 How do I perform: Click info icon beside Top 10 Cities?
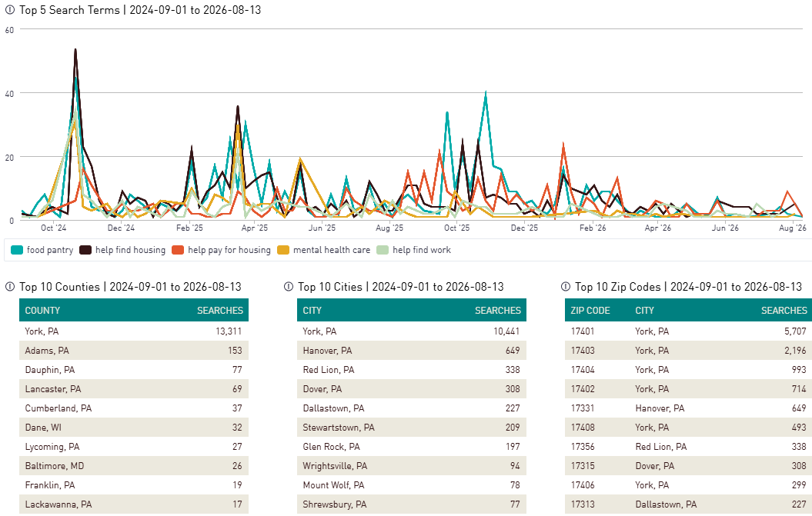pos(289,287)
